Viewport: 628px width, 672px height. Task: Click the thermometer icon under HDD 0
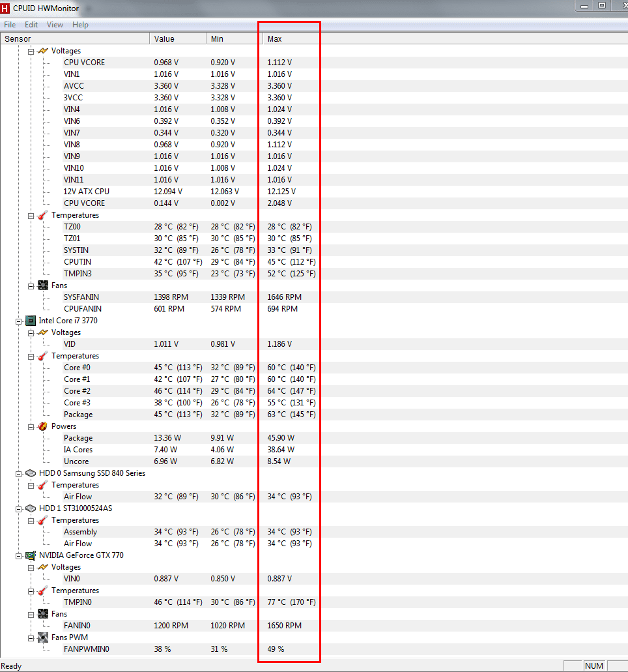point(43,485)
